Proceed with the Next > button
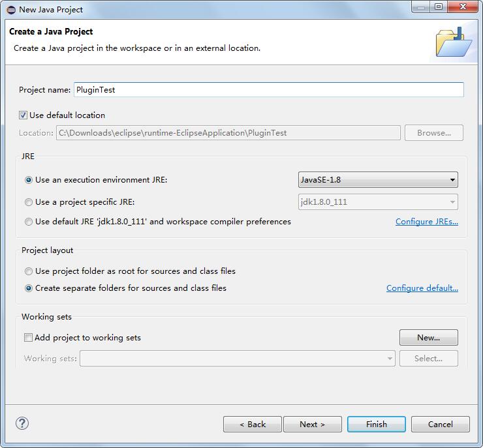Viewport: 483px width, 448px height. click(313, 425)
